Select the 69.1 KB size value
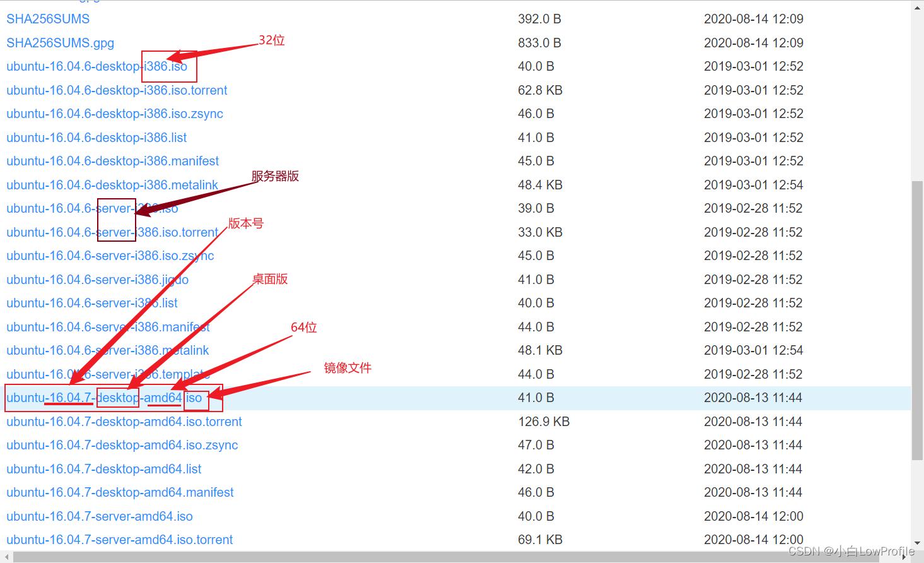The width and height of the screenshot is (924, 563). [x=541, y=540]
